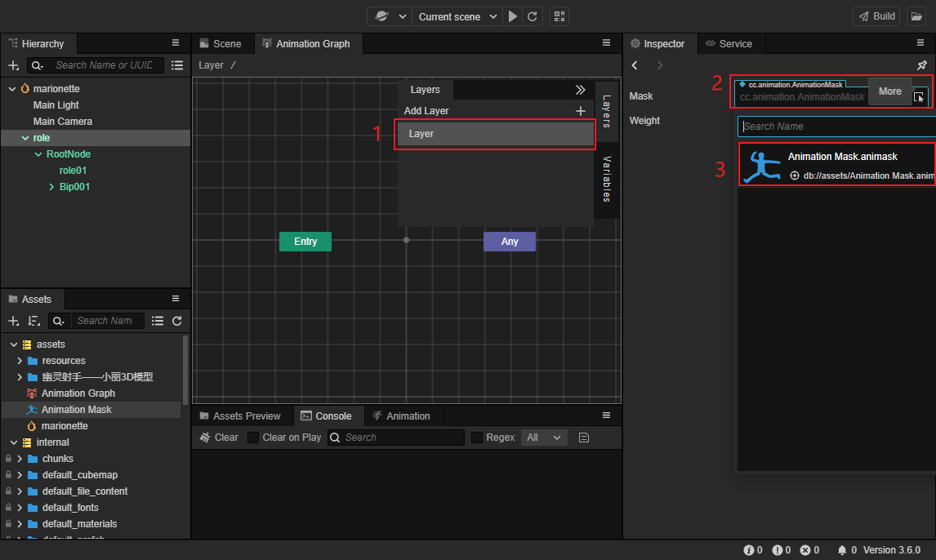Click the play preview button

point(513,16)
